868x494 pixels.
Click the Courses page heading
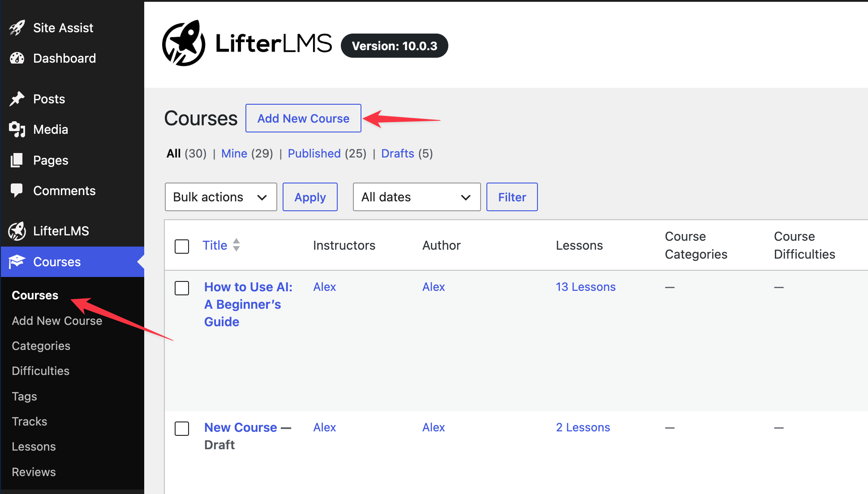click(x=201, y=119)
